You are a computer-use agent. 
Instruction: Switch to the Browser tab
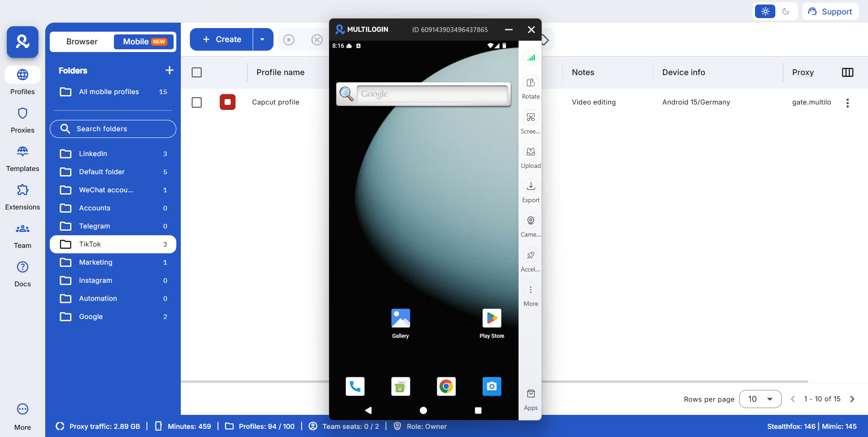point(82,42)
